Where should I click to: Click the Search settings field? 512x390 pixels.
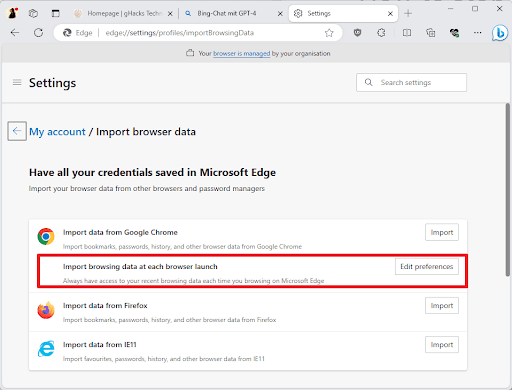coord(411,82)
